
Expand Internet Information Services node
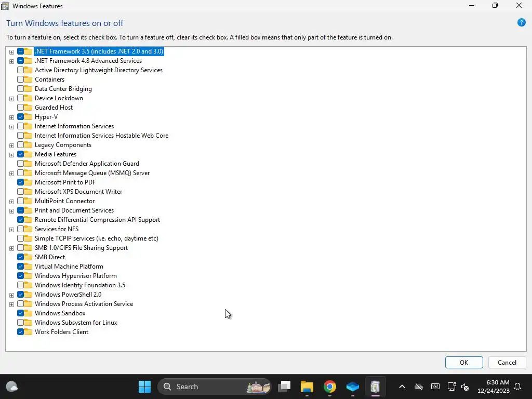point(11,127)
